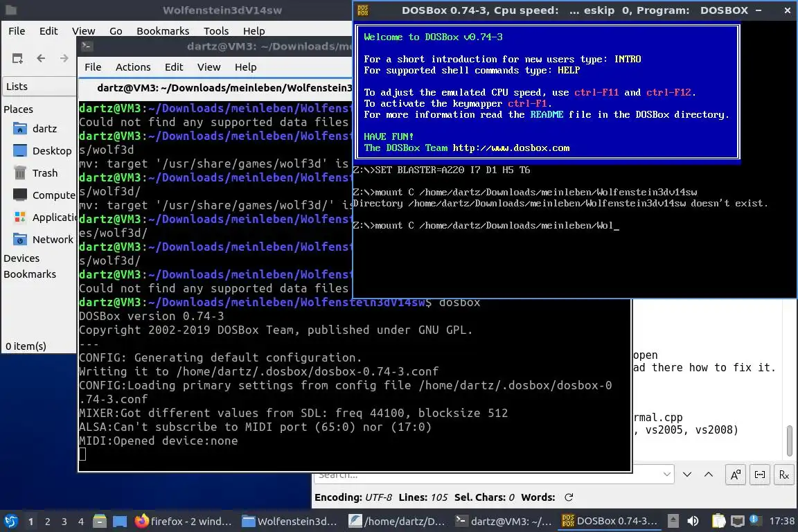Open the volume control tray icon
This screenshot has width=798, height=532.
tap(693, 521)
